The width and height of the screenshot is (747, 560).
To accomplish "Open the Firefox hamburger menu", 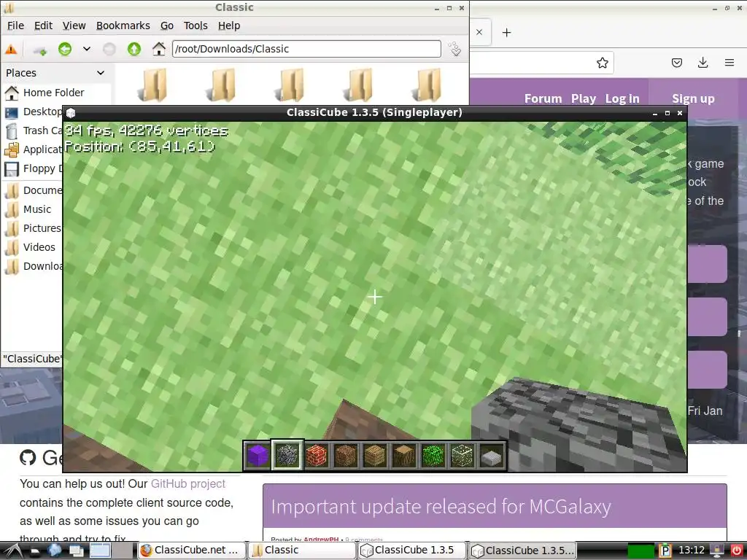I will [x=729, y=63].
